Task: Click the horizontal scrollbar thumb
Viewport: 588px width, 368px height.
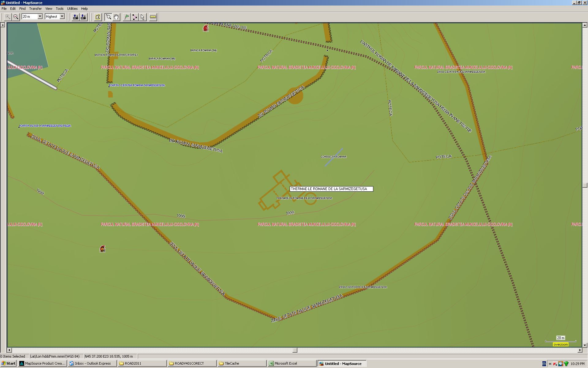Action: 295,350
